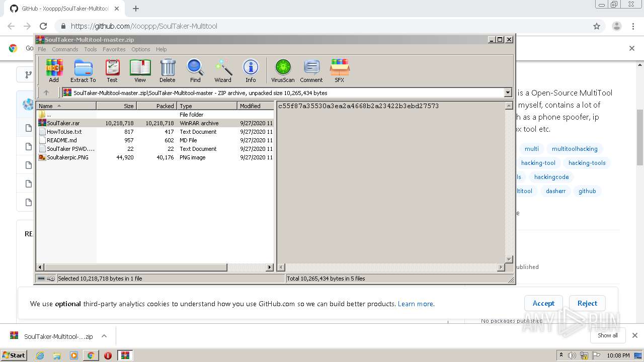
Task: Open Chrome from the taskbar
Action: click(x=91, y=355)
